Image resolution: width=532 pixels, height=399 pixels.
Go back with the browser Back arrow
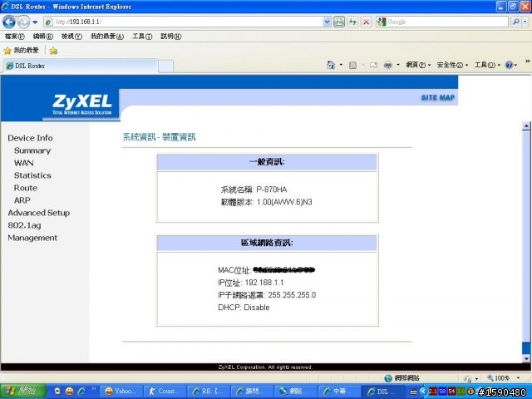pyautogui.click(x=9, y=22)
